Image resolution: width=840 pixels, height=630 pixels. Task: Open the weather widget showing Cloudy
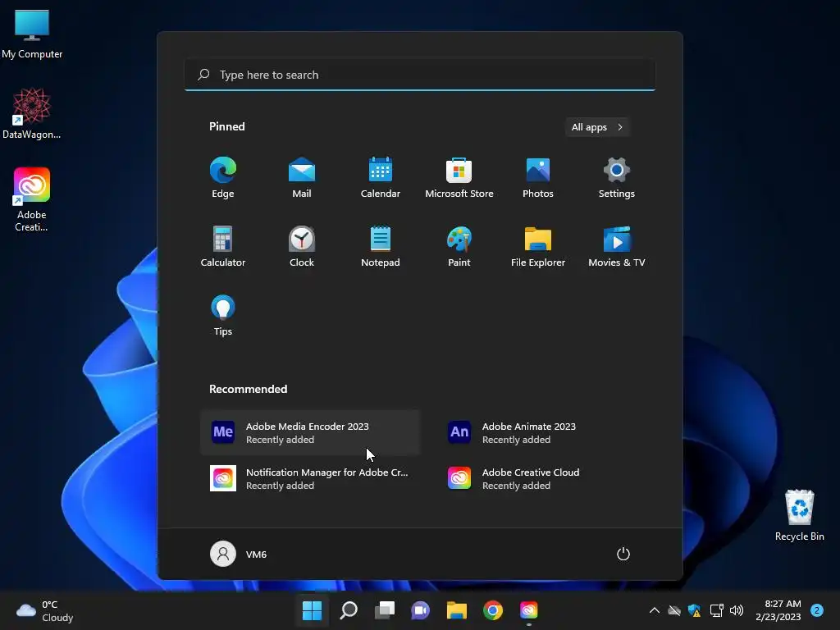tap(45, 610)
